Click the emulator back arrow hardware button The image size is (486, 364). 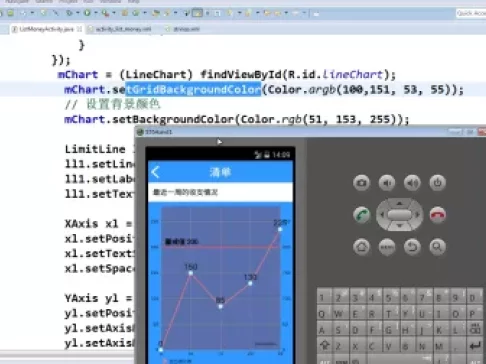click(x=412, y=247)
